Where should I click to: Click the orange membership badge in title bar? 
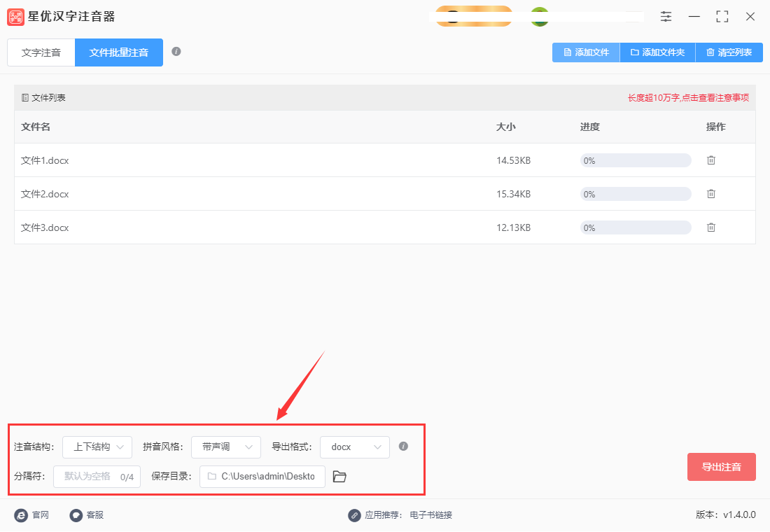tap(473, 16)
